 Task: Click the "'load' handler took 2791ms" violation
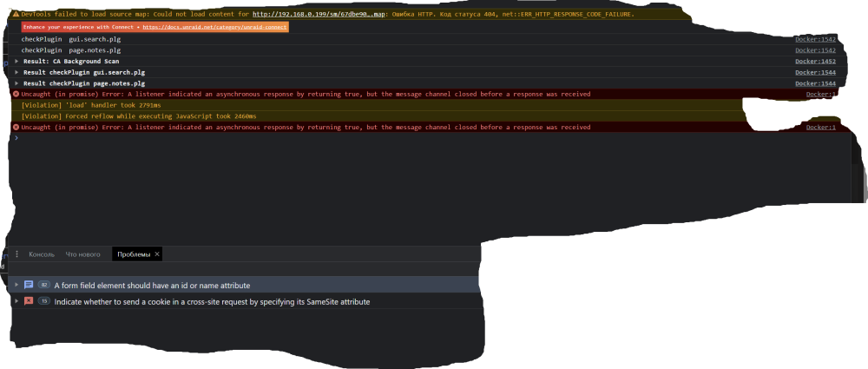[x=91, y=105]
